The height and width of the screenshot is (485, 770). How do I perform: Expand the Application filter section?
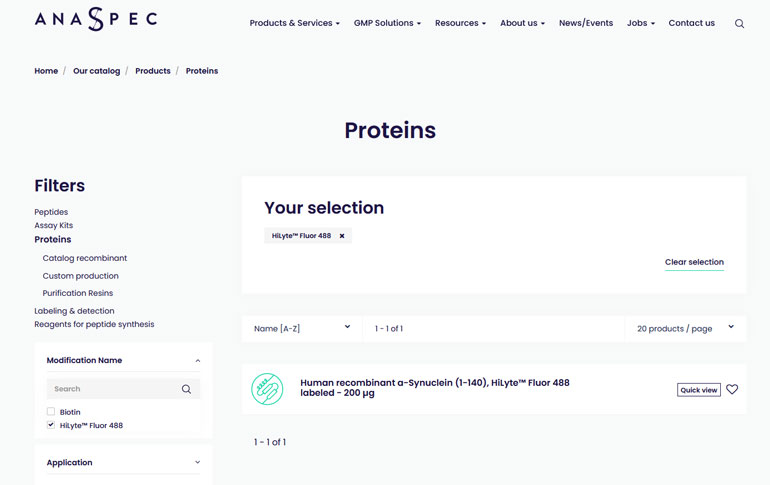(197, 462)
